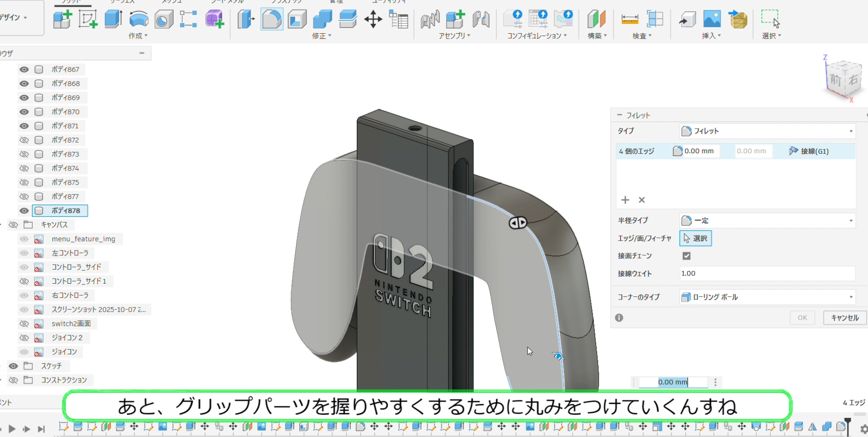This screenshot has width=868, height=437.
Task: Click the + add edge set icon
Action: coord(625,200)
